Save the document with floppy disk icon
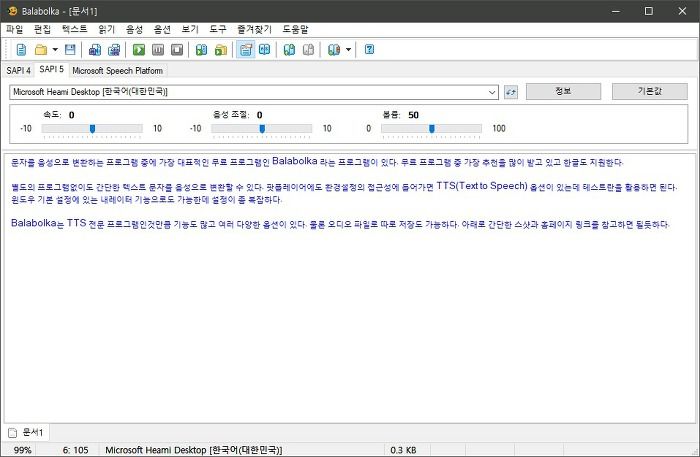Image resolution: width=700 pixels, height=457 pixels. 70,50
